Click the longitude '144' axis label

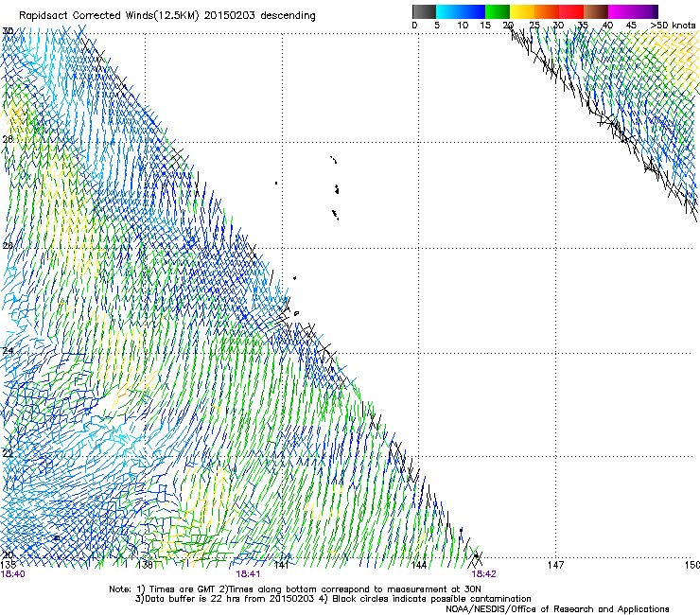pos(419,566)
